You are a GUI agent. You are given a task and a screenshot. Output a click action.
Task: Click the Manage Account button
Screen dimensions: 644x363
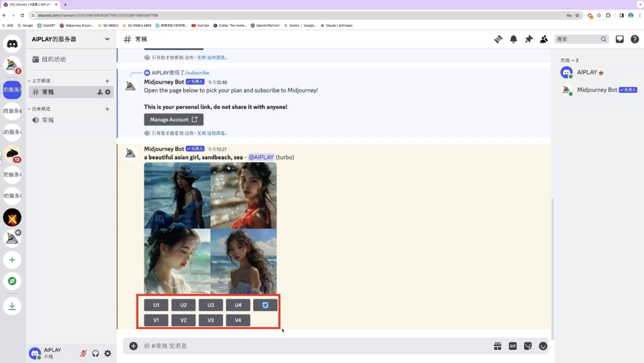pyautogui.click(x=174, y=120)
